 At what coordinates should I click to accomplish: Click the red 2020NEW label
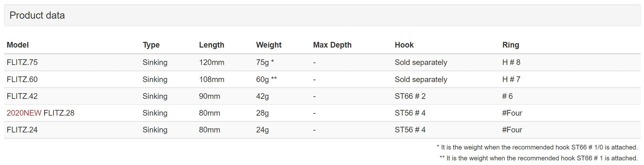tap(24, 113)
